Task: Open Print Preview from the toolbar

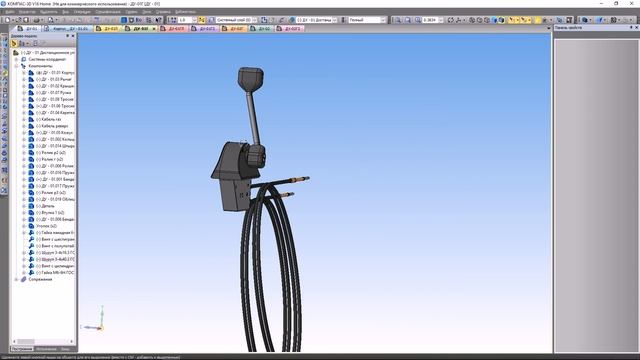Action: [50, 20]
